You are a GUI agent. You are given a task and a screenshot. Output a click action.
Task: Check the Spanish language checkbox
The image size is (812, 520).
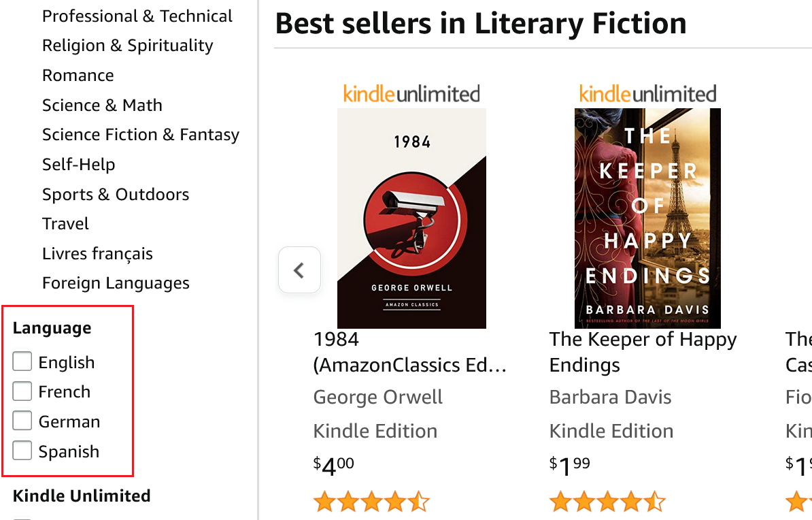[x=22, y=451]
